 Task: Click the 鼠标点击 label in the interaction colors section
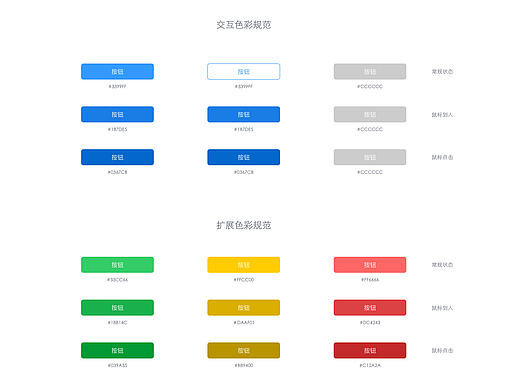[442, 157]
